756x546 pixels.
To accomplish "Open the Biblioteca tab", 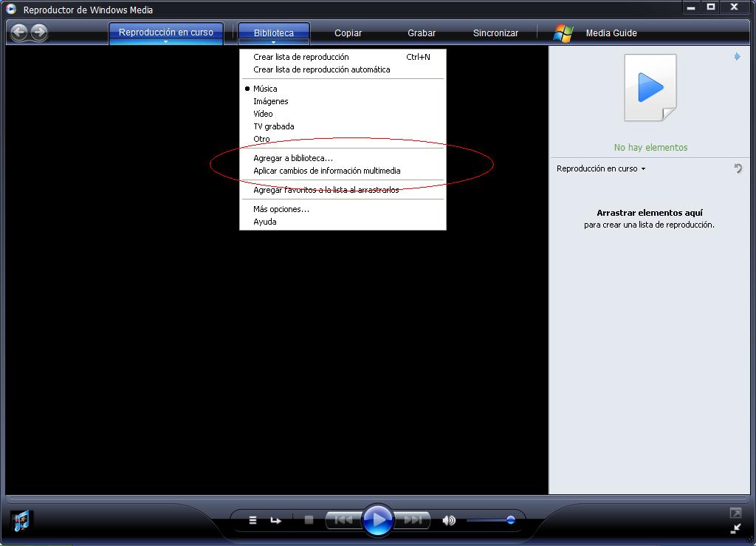I will (x=273, y=32).
